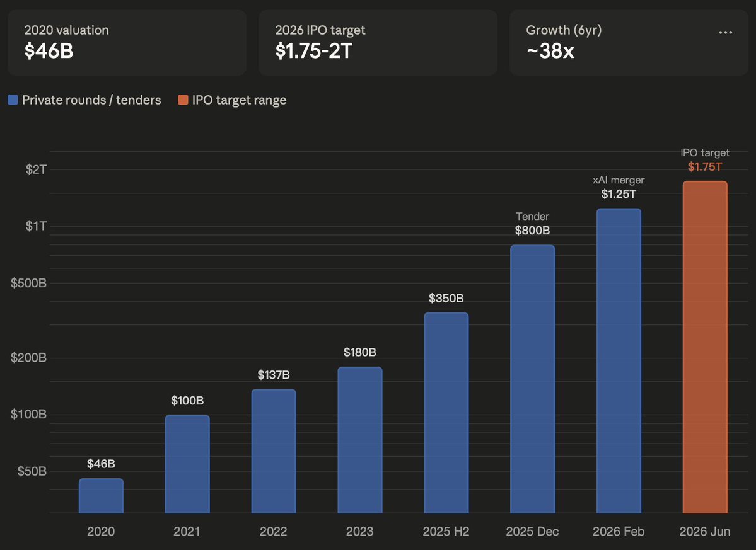Click the 2023 bar showing $180B
The image size is (756, 550).
click(359, 440)
